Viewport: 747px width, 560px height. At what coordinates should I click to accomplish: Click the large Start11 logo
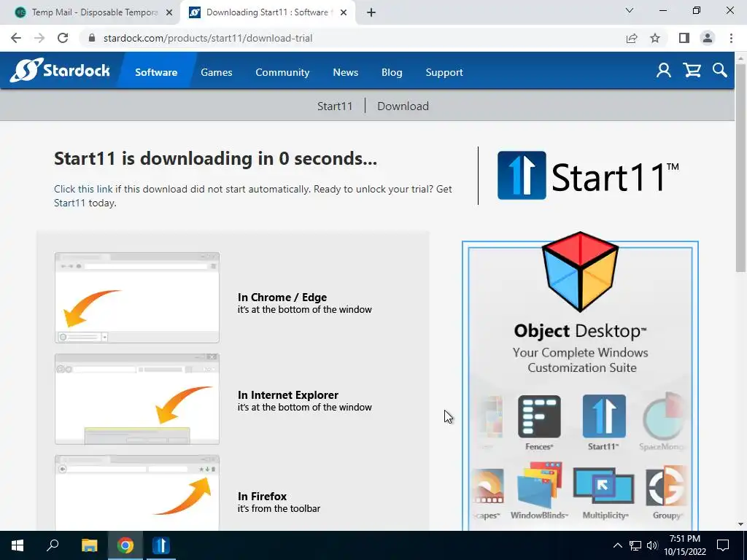coord(589,176)
